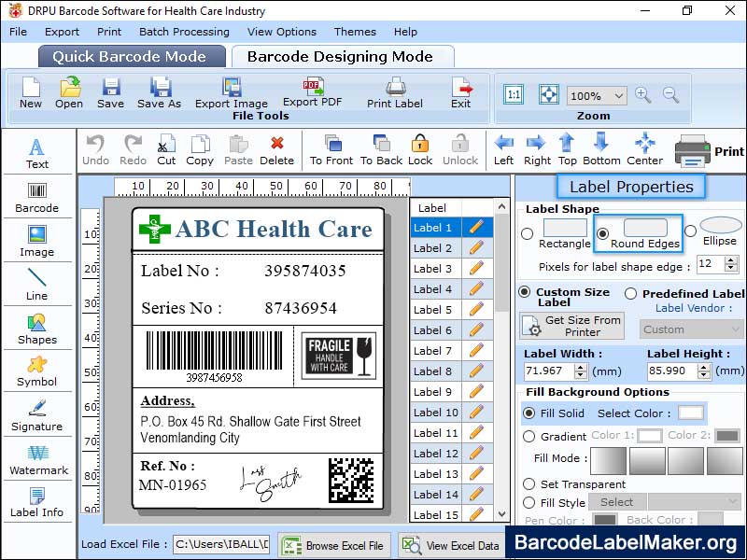Open the Watermark tool
Viewport: 747px width, 560px height.
(x=38, y=460)
